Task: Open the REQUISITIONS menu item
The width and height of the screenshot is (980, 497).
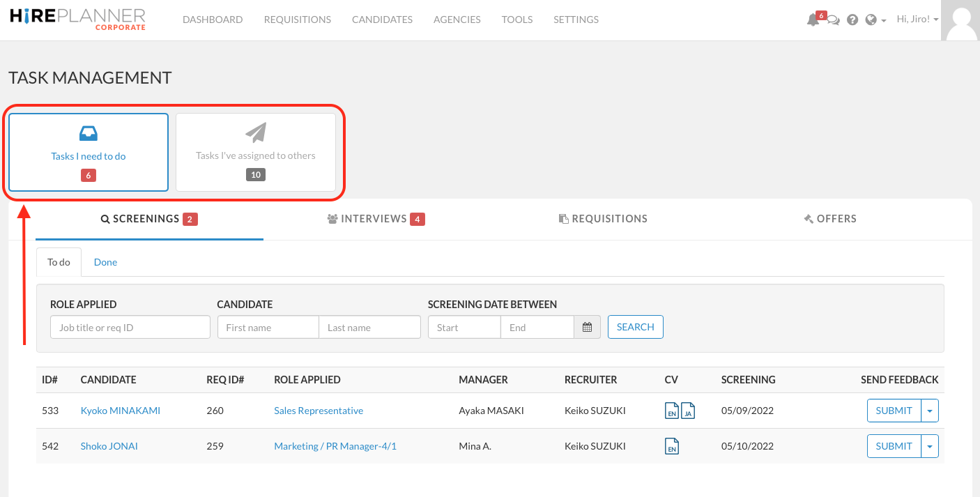Action: tap(297, 19)
